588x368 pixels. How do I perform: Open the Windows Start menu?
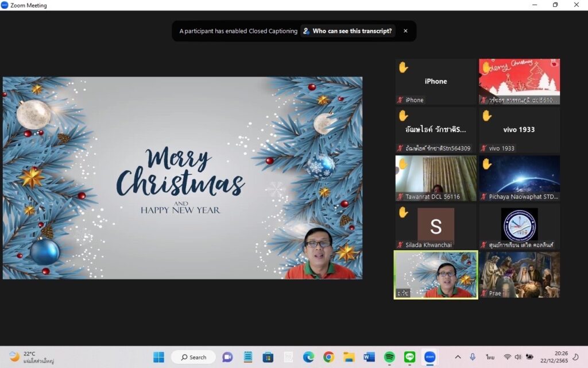tap(158, 357)
